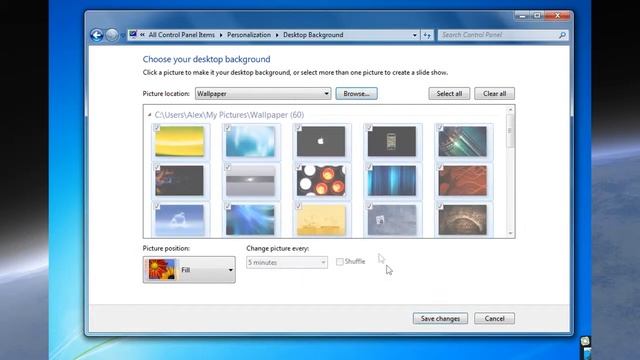Select the pale yellow wallpaper thumbnail
This screenshot has width=640, height=360.
coord(321,220)
